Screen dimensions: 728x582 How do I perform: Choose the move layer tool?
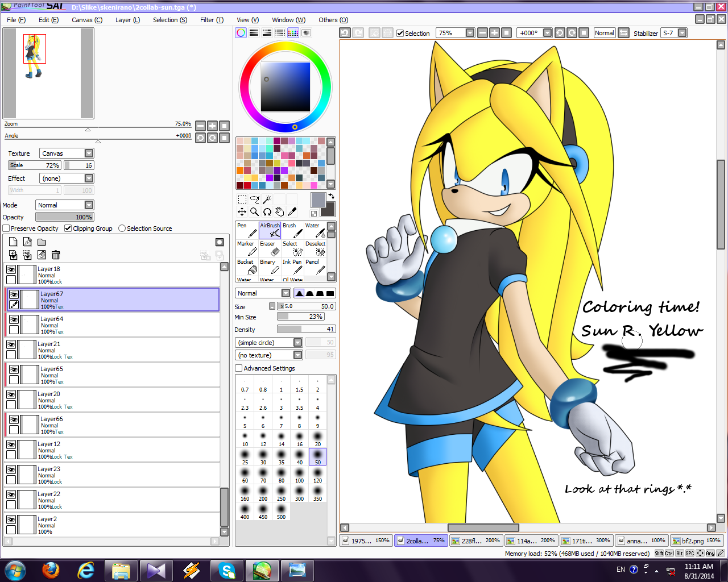[242, 212]
